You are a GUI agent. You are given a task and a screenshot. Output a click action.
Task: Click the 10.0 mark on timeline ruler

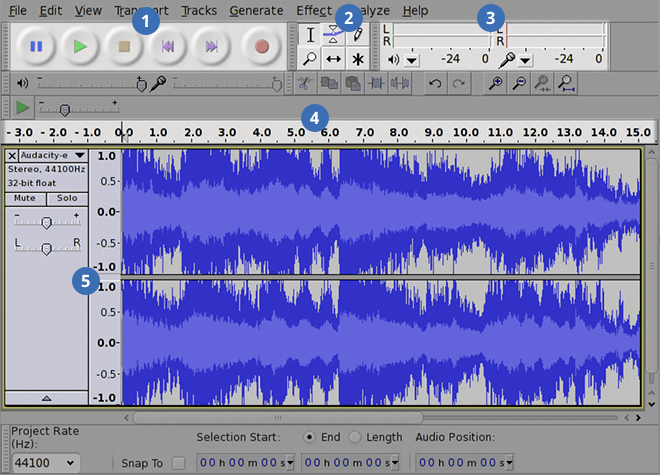466,133
